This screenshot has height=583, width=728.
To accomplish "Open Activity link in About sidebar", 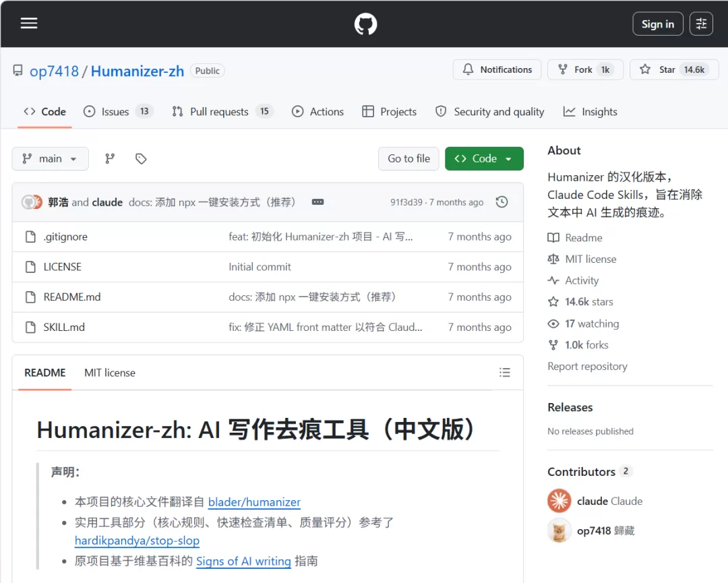I will click(574, 280).
